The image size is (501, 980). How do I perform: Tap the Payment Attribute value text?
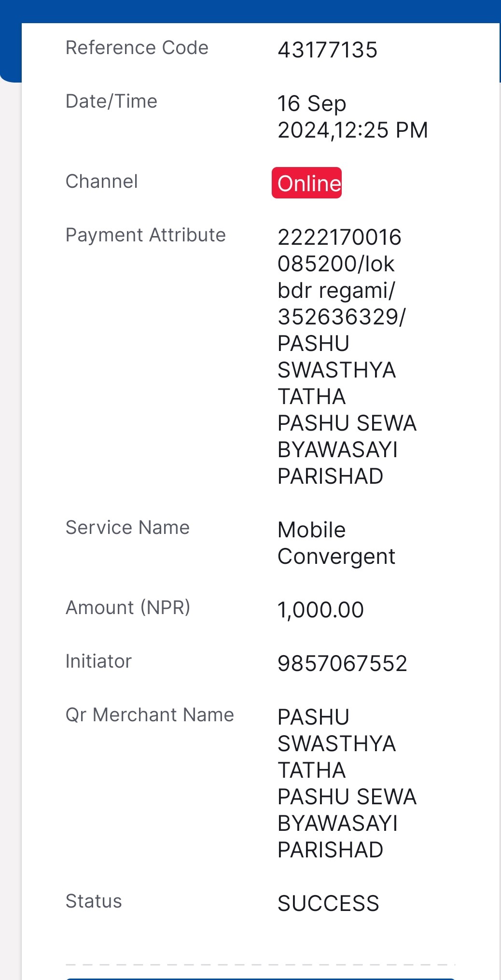coord(347,357)
